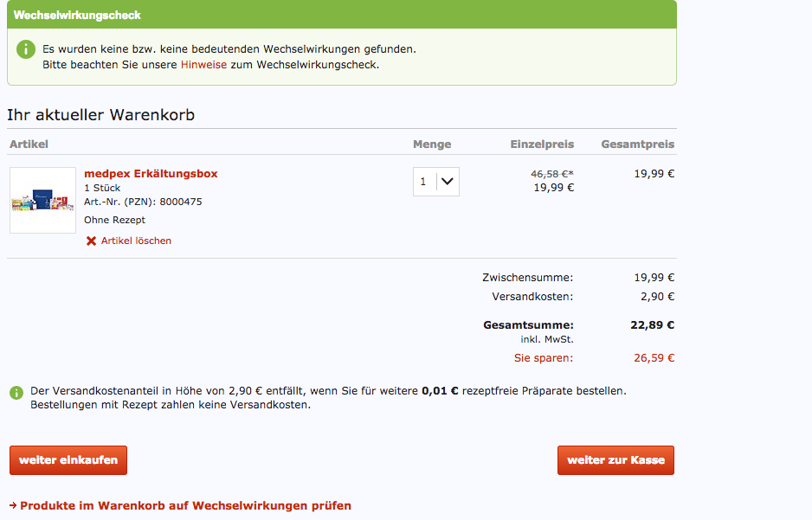Click the Gesamtsumme amount 22,89 €
Image resolution: width=812 pixels, height=520 pixels.
653,325
